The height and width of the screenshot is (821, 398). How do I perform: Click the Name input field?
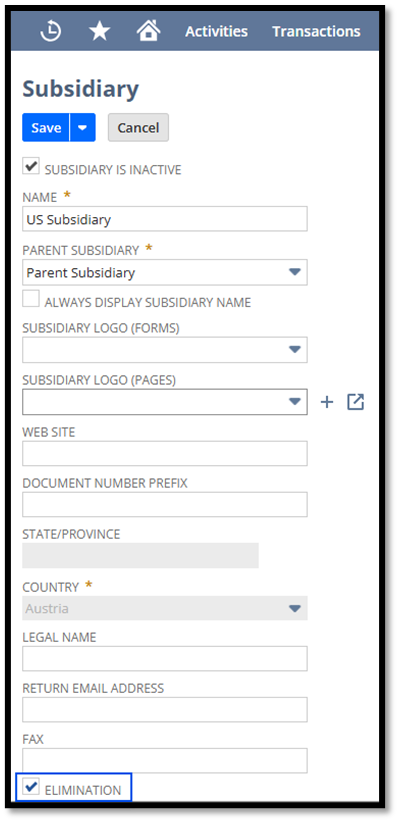(165, 219)
